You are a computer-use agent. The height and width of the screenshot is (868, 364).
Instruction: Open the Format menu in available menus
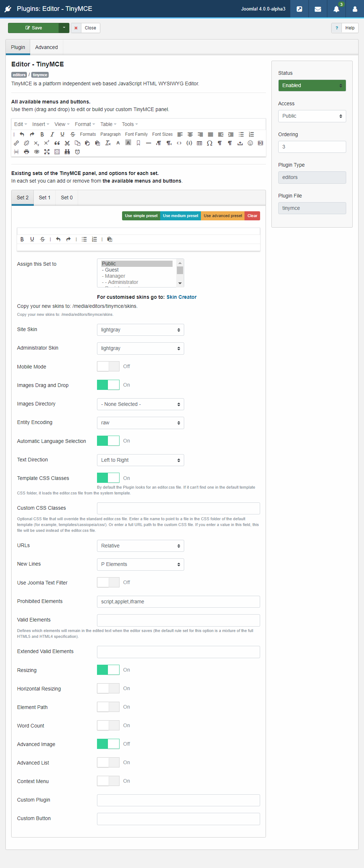[85, 124]
